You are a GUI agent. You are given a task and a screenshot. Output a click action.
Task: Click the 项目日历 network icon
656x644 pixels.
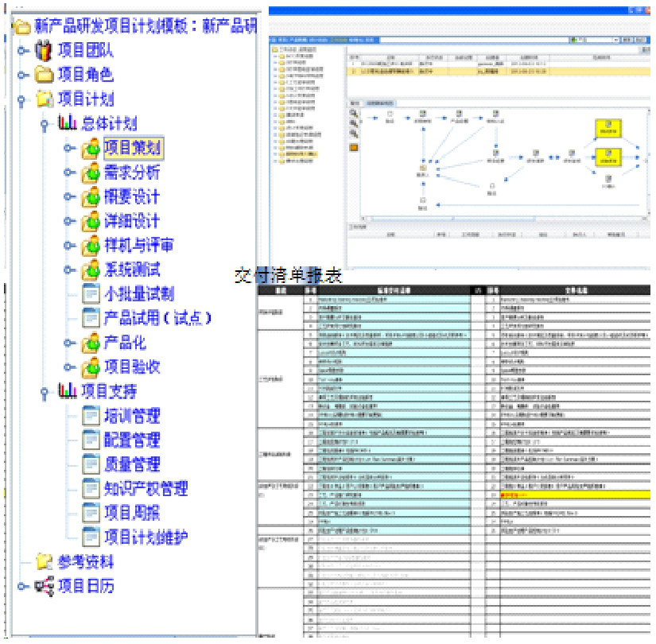pos(44,587)
